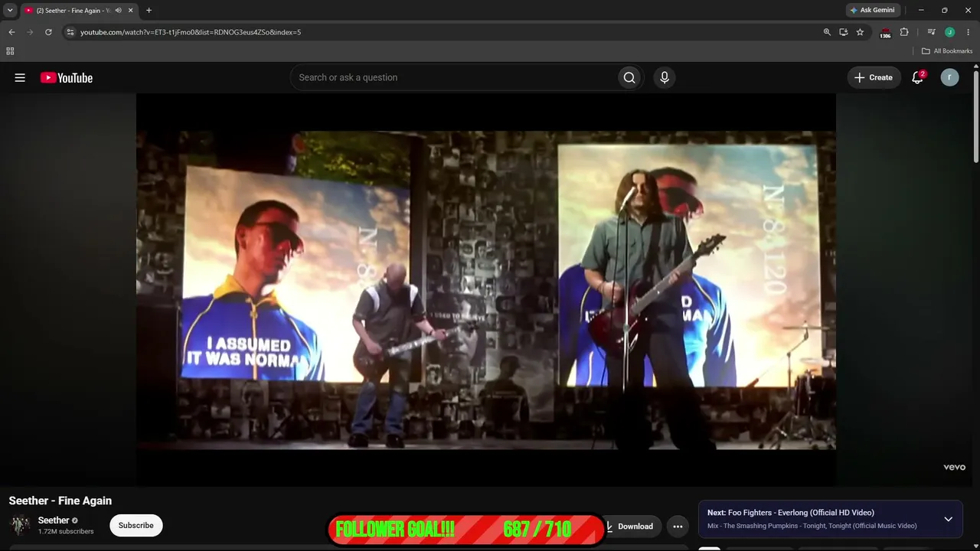The width and height of the screenshot is (980, 551).
Task: Open the red extension with 1306 badge
Action: [885, 33]
